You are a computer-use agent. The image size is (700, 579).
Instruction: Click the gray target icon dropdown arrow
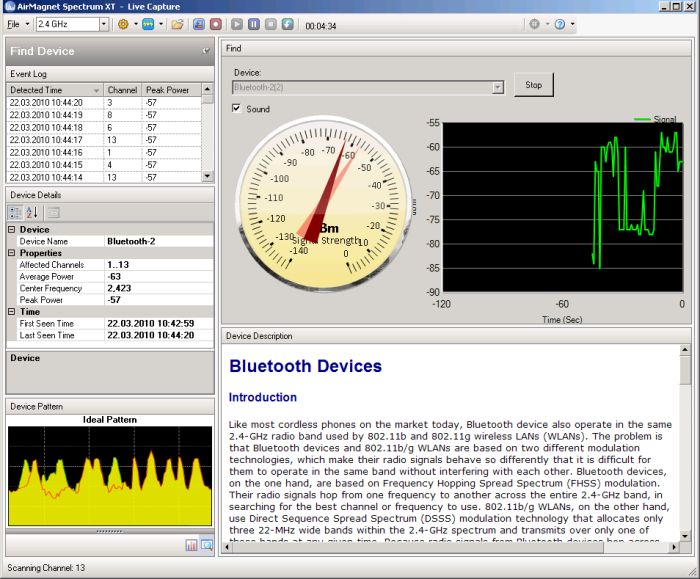[547, 24]
